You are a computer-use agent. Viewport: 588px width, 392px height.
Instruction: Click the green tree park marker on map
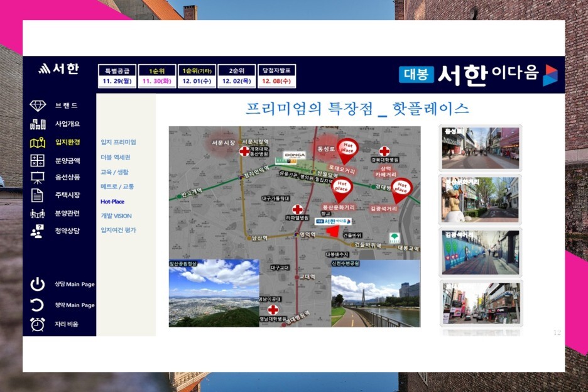[x=394, y=238]
